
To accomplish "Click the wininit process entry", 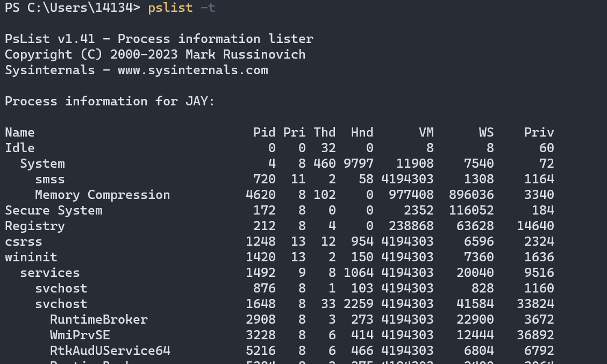I will [x=31, y=256].
